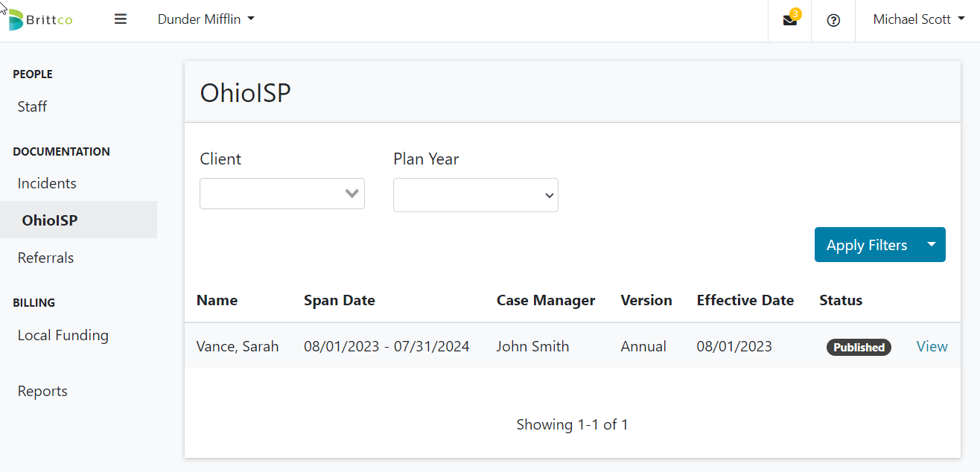Select OhioISP in the sidebar
Screen dimensions: 980x472
[50, 220]
